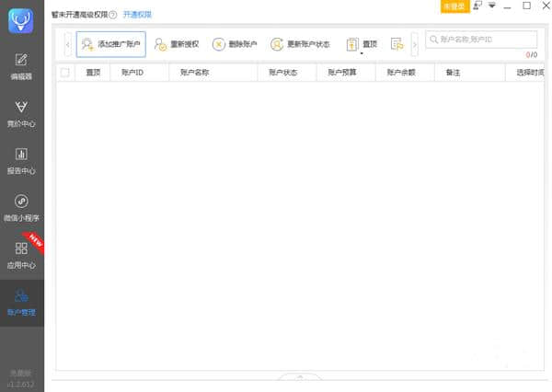Open 微信小程序 section
Image resolution: width=552 pixels, height=392 pixels.
tap(21, 208)
